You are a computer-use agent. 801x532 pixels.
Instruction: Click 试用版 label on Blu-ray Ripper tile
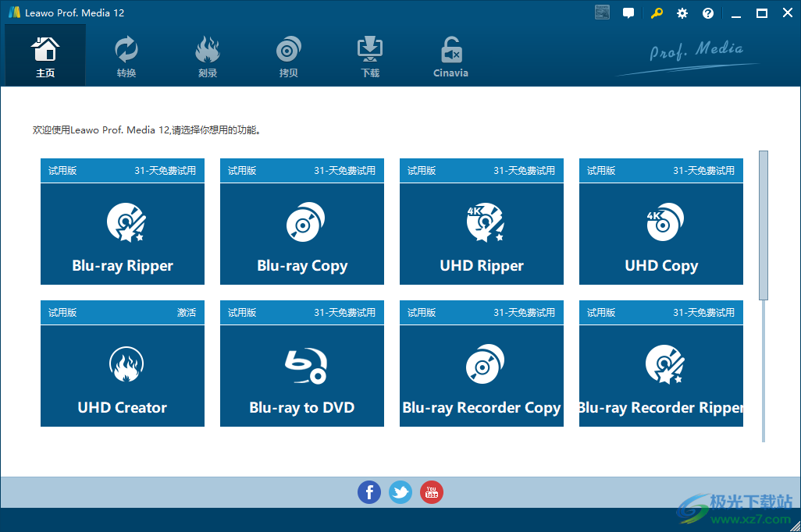pyautogui.click(x=62, y=171)
